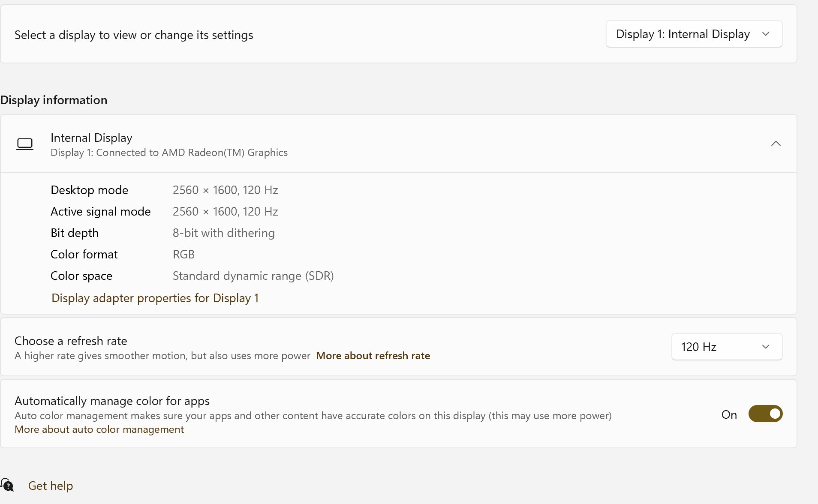Open Display adapter properties for Display 1
The image size is (818, 504).
point(155,298)
